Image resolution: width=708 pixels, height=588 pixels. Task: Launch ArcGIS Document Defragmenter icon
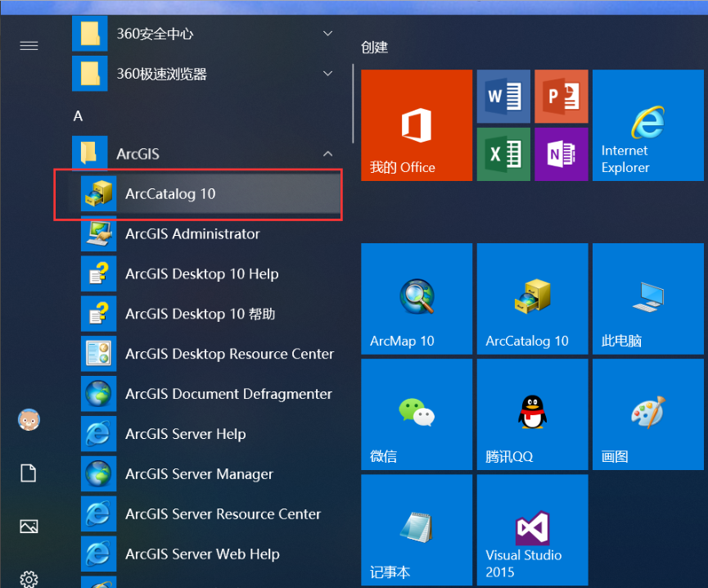tap(99, 394)
